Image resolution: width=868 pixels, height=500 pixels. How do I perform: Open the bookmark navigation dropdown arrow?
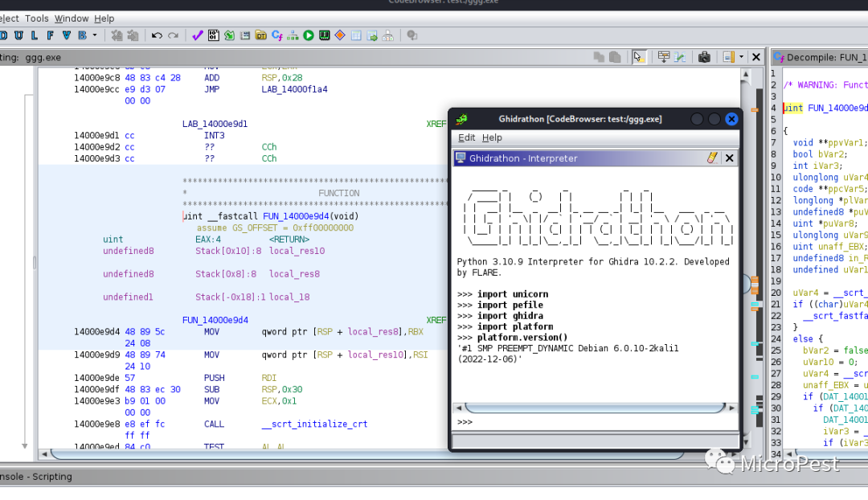[95, 35]
